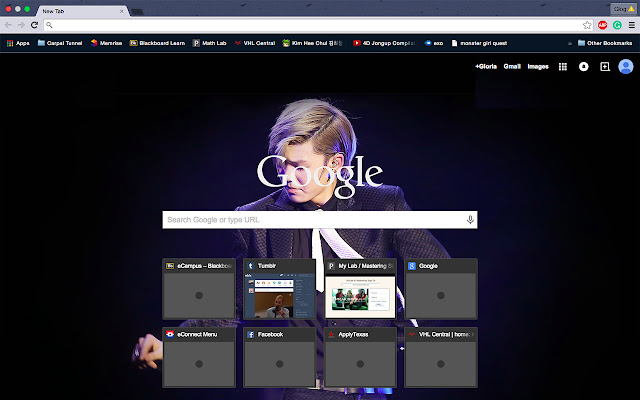640x400 pixels.
Task: Open the exo bookmark
Action: (x=434, y=43)
